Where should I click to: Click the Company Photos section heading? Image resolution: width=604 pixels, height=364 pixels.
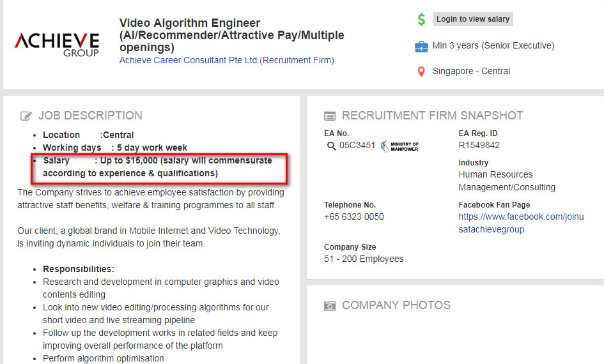click(x=396, y=305)
